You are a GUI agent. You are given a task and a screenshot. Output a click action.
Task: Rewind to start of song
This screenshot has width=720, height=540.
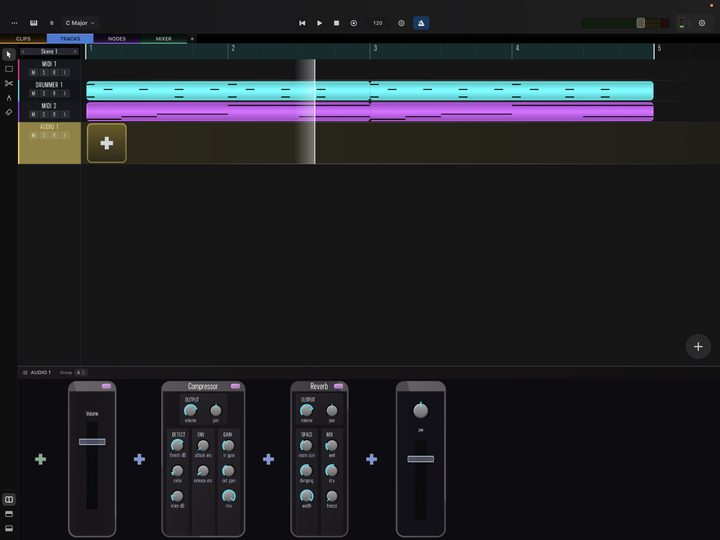(302, 23)
